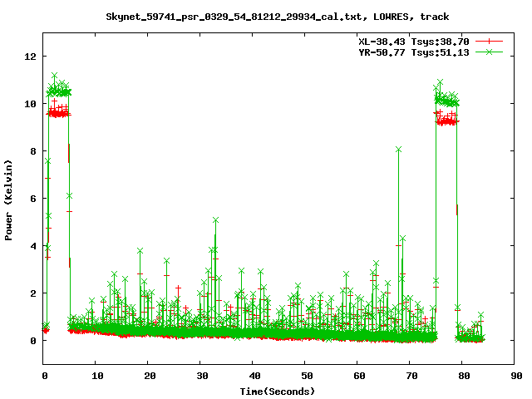This screenshot has width=532, height=399.
Task: Click the y-axis tick label 10
Action: pyautogui.click(x=30, y=104)
